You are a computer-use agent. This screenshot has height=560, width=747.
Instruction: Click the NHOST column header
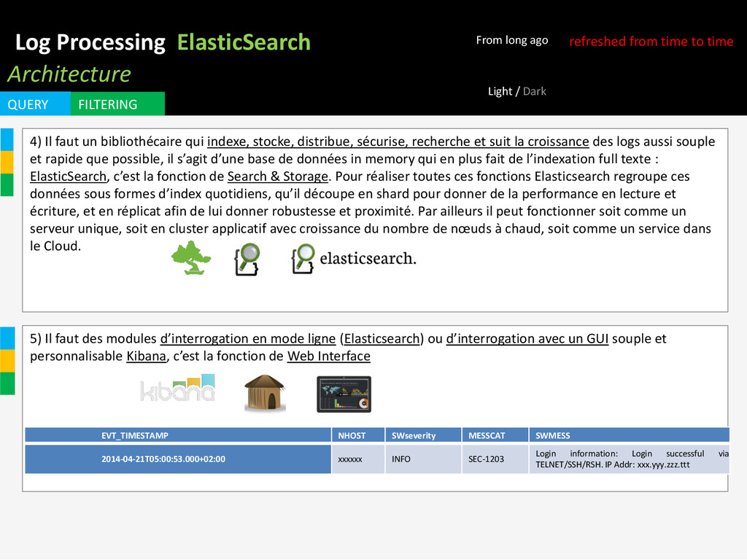[x=358, y=435]
